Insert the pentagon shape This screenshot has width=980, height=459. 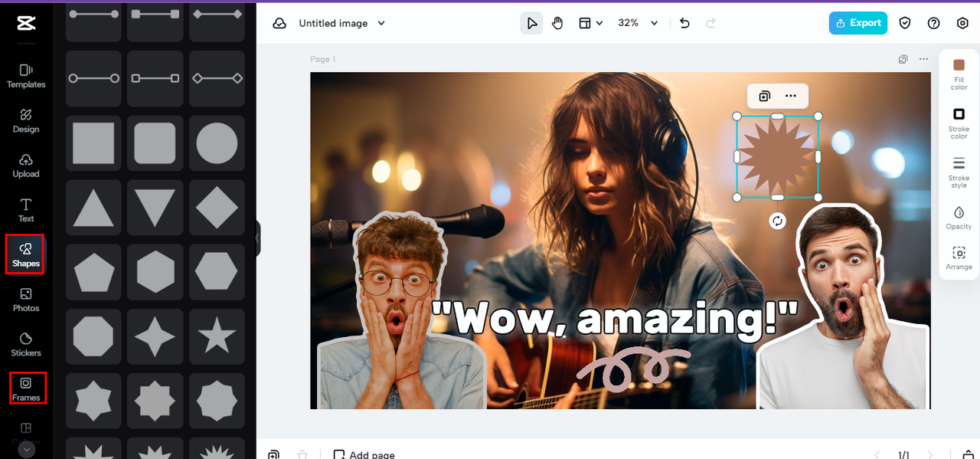click(x=93, y=272)
